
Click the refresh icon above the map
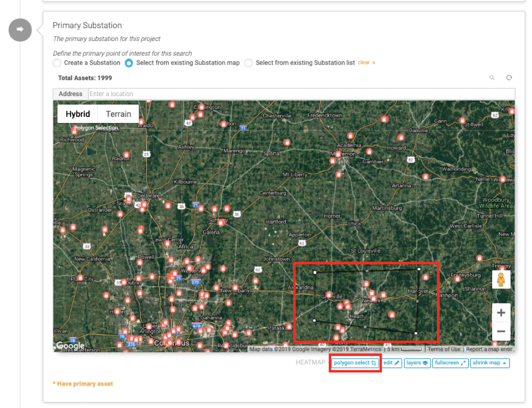point(509,78)
